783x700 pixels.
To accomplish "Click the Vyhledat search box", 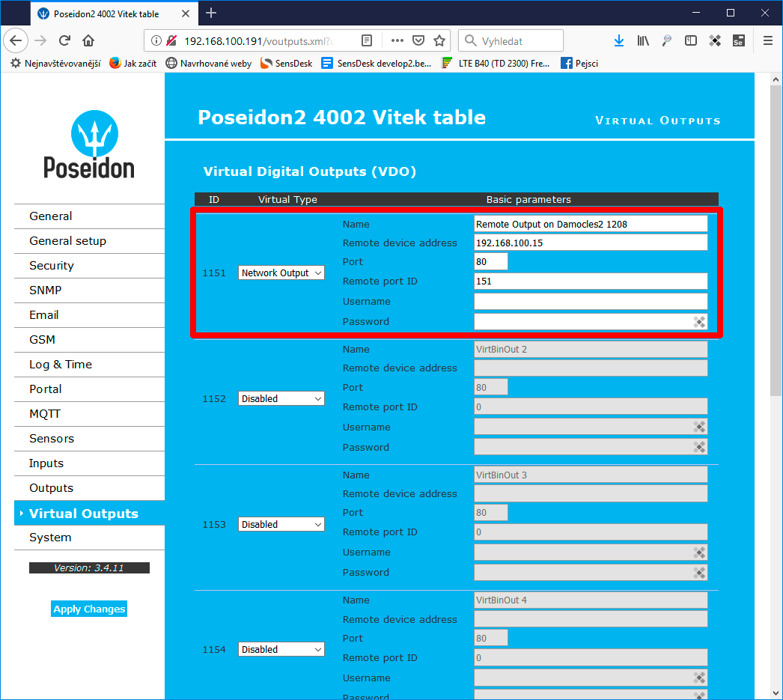I will (x=511, y=40).
